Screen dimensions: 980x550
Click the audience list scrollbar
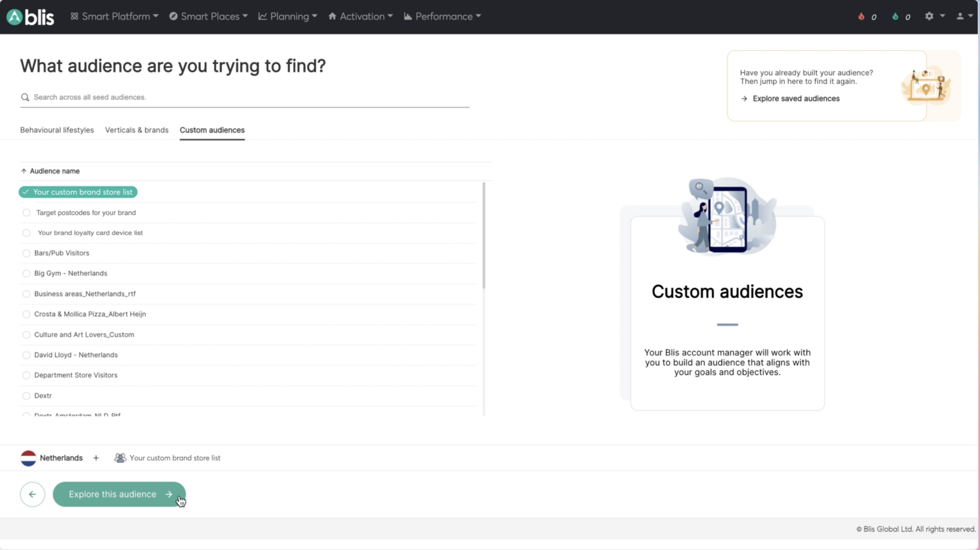point(484,236)
